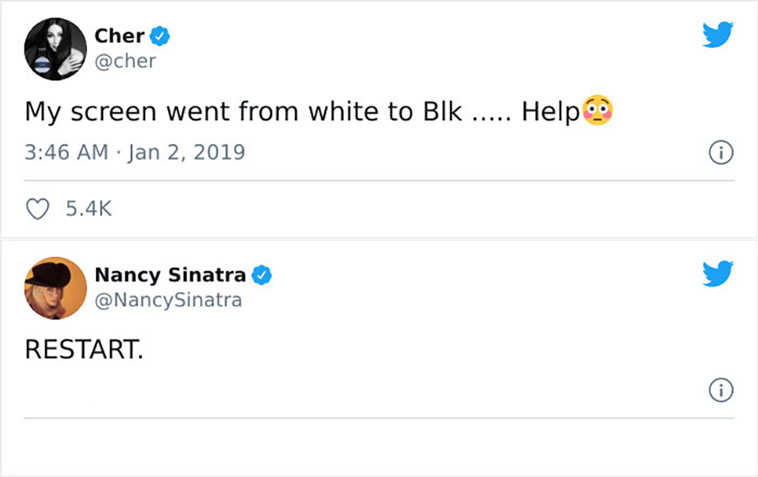Open Nancy Sinatra's profile picture
This screenshot has height=477, width=758.
56,288
